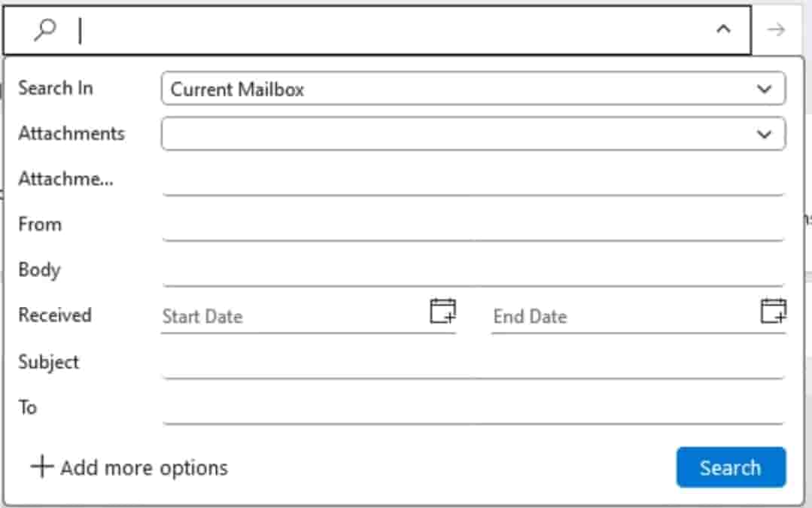Click the Start Date input field

[293, 316]
